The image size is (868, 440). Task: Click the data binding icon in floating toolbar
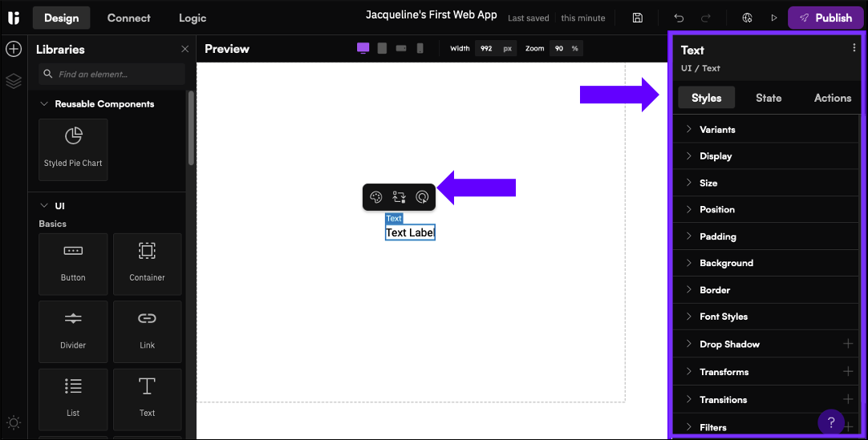400,197
